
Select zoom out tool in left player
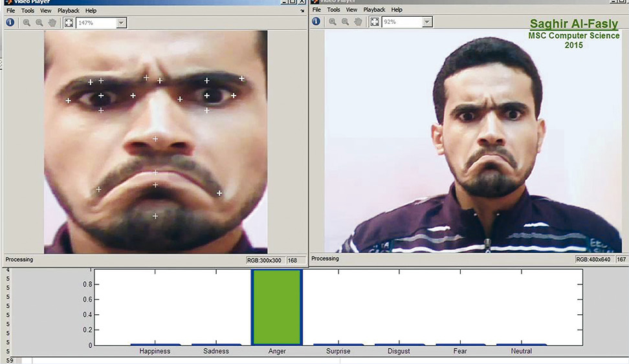tap(39, 23)
